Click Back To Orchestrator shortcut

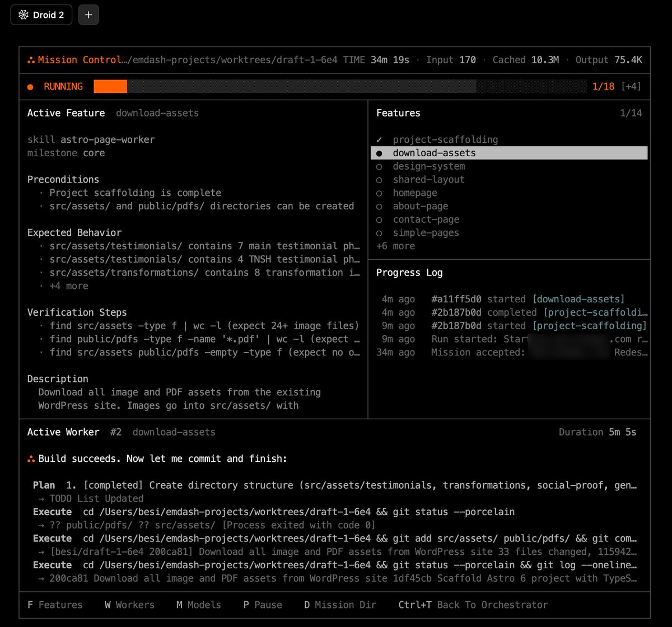click(473, 605)
